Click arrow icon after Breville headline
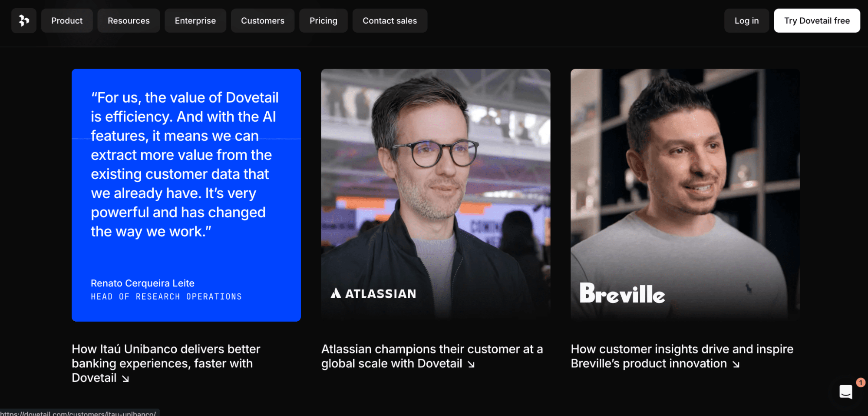The image size is (868, 416). [736, 364]
